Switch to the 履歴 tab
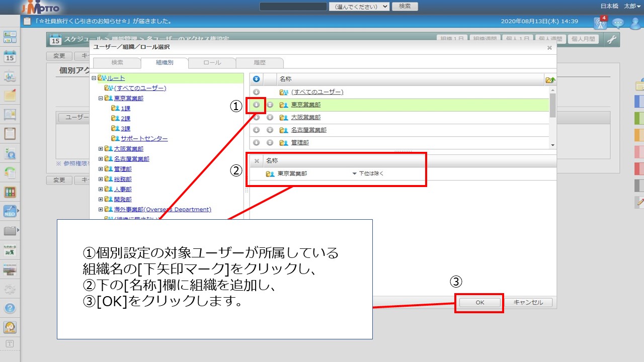The image size is (644, 362). [259, 63]
